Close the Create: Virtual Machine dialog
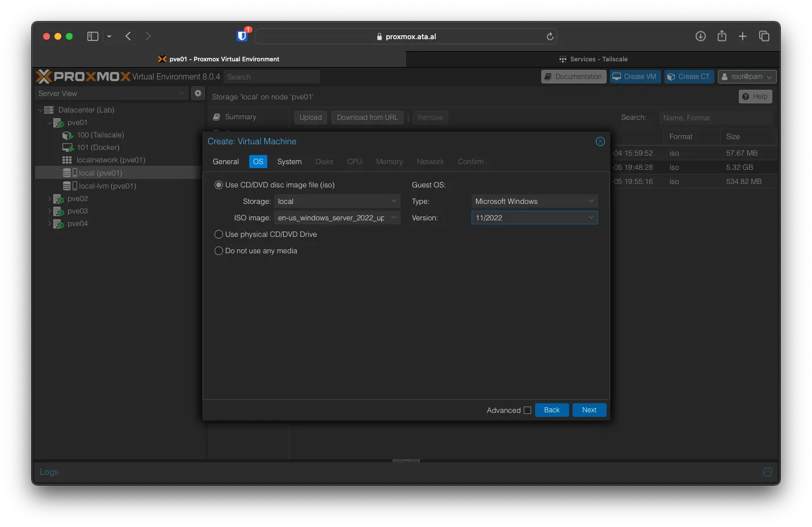Image resolution: width=812 pixels, height=527 pixels. (600, 141)
